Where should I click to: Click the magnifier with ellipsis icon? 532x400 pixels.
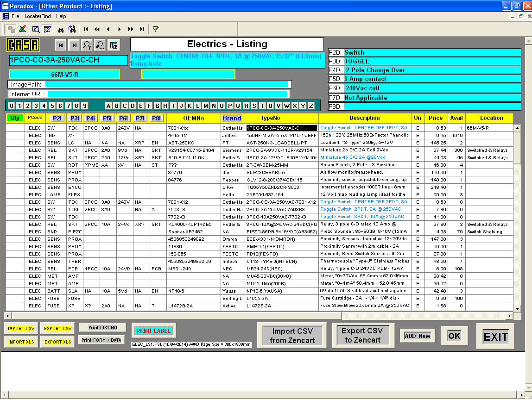pyautogui.click(x=101, y=45)
